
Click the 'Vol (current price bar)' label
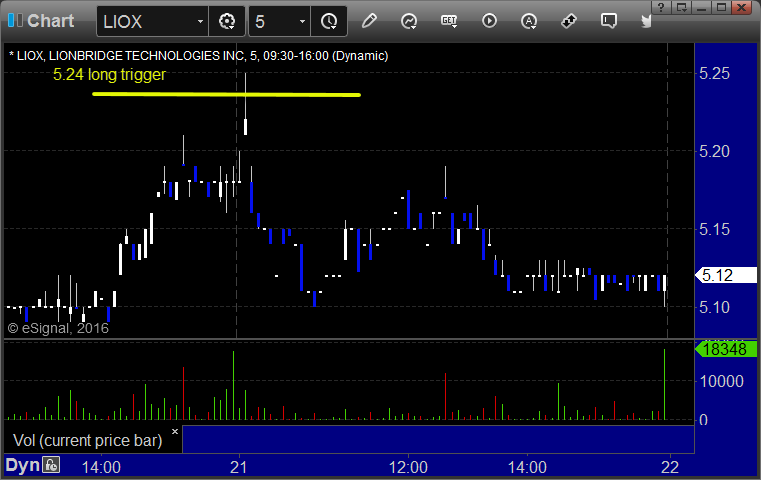click(x=87, y=440)
